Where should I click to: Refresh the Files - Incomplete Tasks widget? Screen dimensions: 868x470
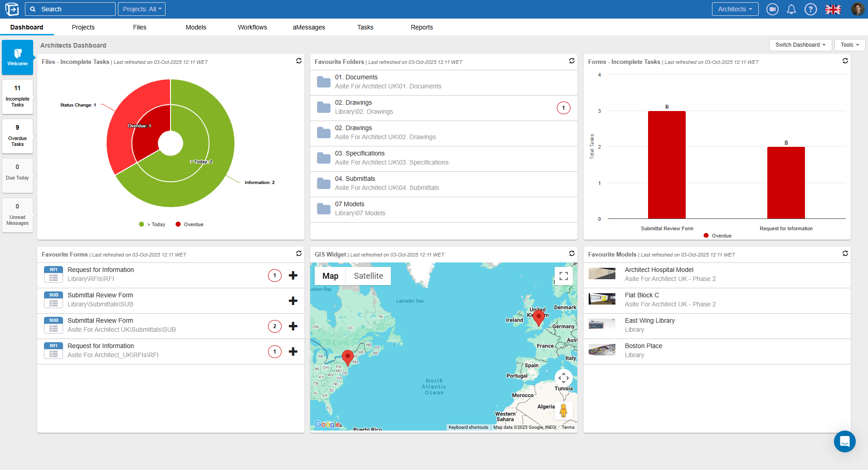[x=299, y=61]
